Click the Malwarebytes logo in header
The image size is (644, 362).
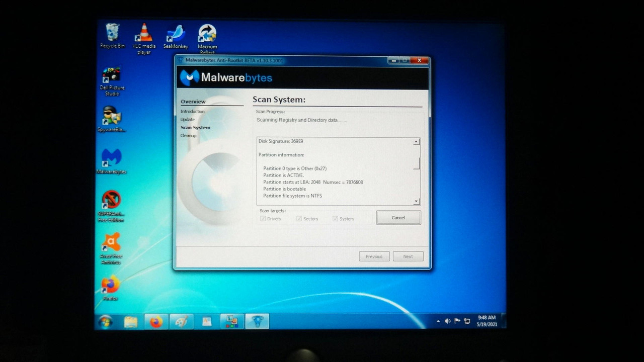[x=226, y=77]
